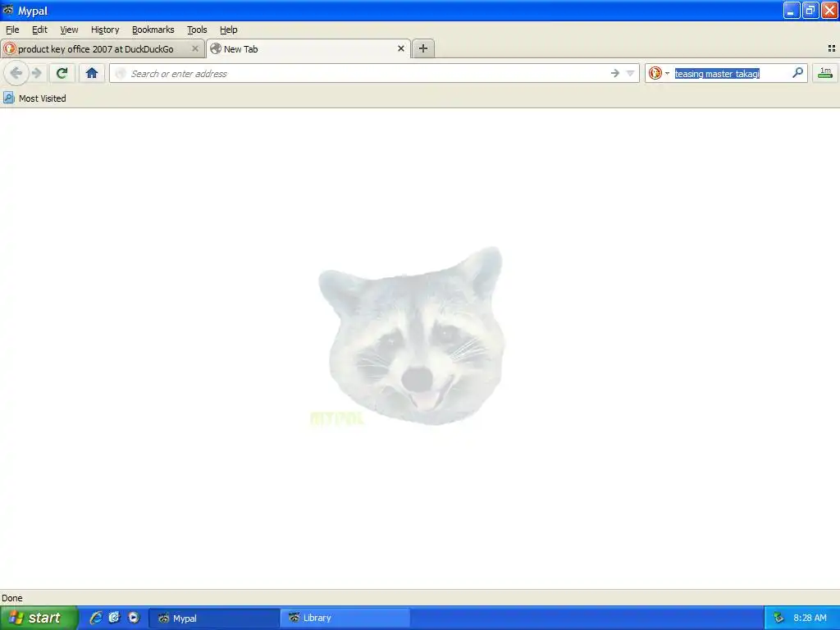The height and width of the screenshot is (630, 840).
Task: Open a new tab with plus button
Action: (x=423, y=48)
